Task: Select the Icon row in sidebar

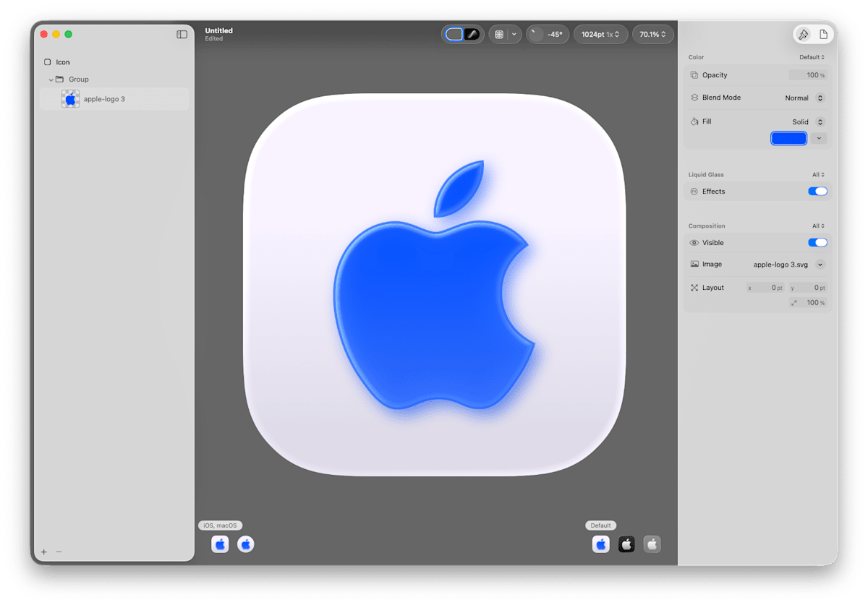Action: pos(114,62)
